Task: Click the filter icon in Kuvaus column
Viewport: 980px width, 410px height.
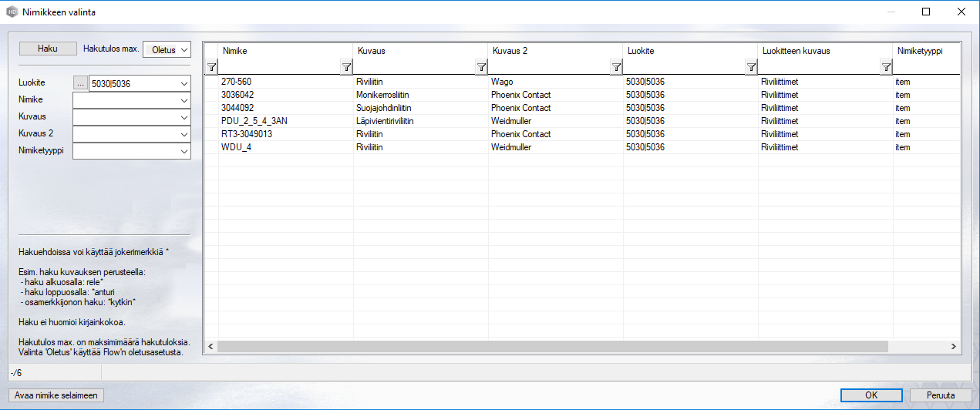Action: pos(481,68)
